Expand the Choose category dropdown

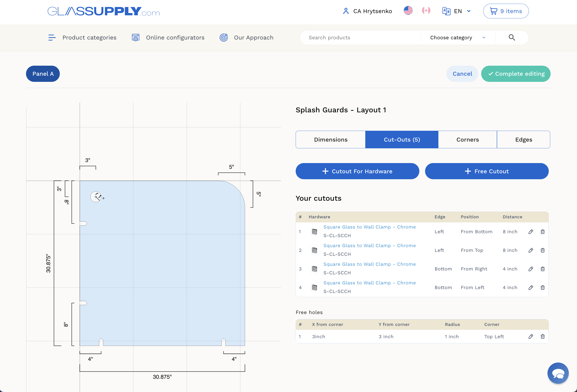click(x=458, y=37)
